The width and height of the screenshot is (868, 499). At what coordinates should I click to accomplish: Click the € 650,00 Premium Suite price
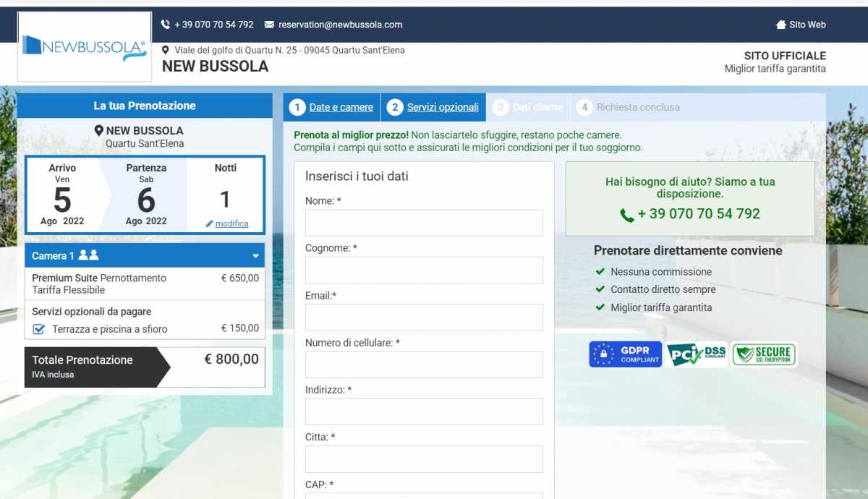(240, 278)
